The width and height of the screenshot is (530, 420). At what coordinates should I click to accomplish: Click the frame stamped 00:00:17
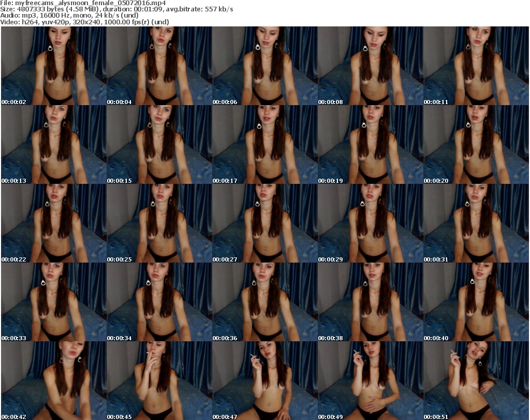click(264, 144)
